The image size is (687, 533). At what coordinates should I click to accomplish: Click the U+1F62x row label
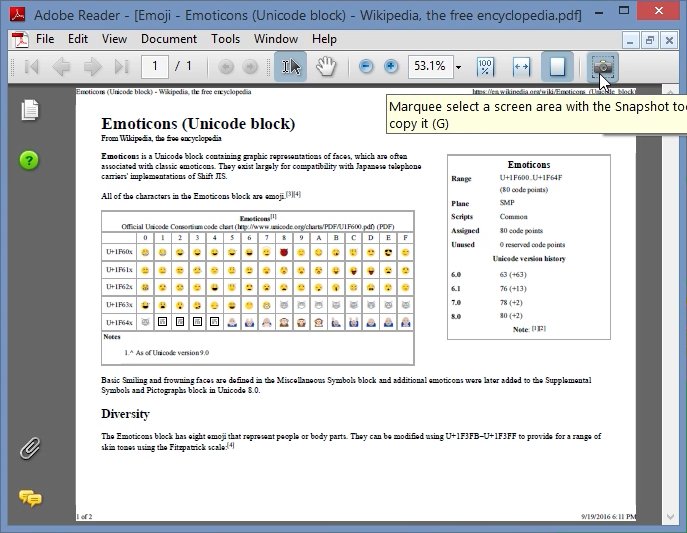[119, 287]
